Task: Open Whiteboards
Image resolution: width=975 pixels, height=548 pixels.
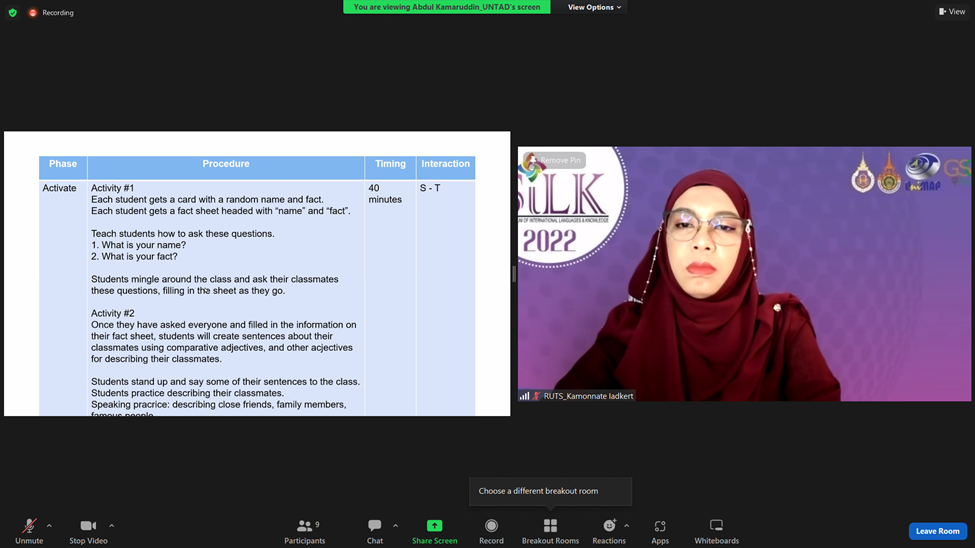Action: tap(716, 532)
